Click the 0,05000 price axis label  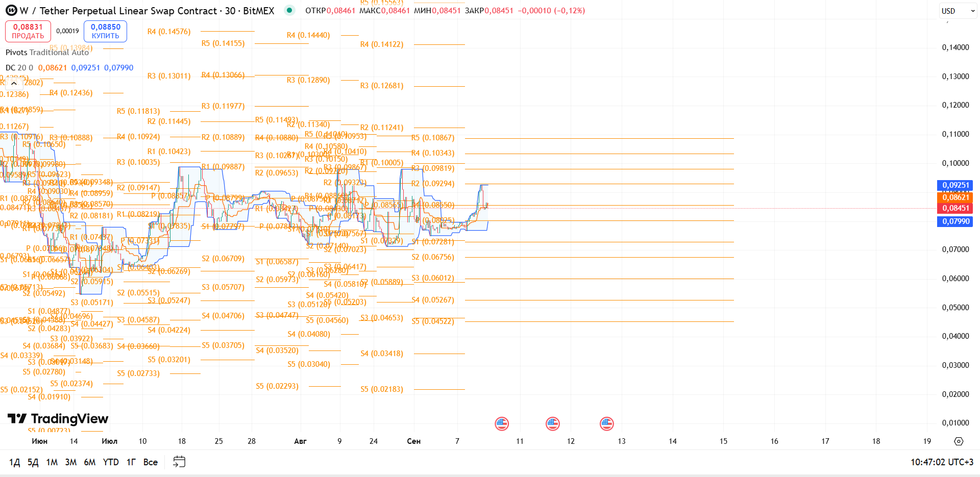click(x=955, y=308)
